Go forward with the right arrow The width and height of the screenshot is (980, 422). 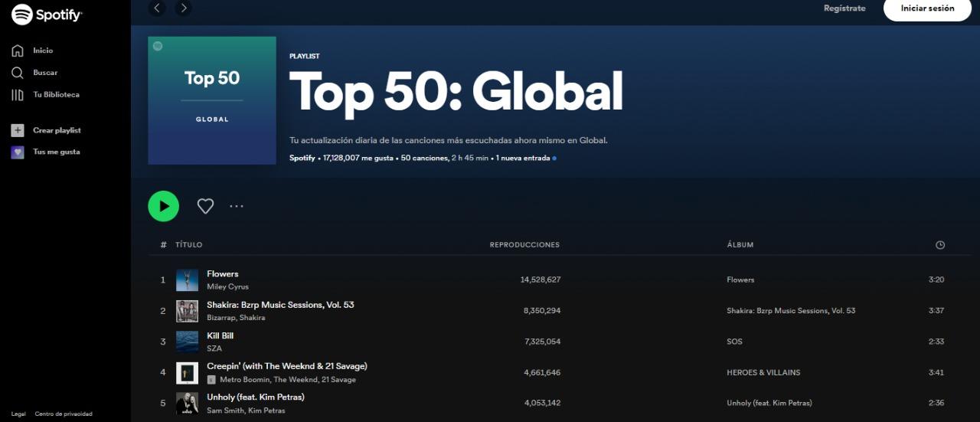(183, 8)
